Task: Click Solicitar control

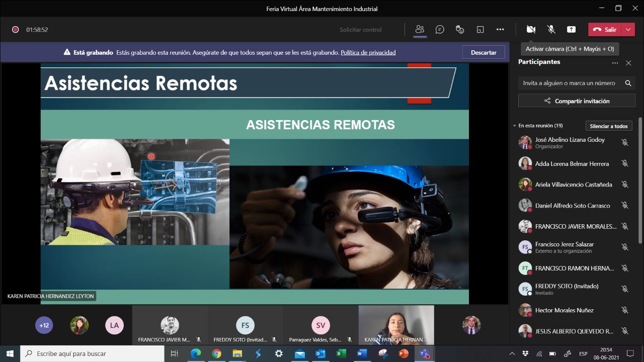Action: (360, 30)
